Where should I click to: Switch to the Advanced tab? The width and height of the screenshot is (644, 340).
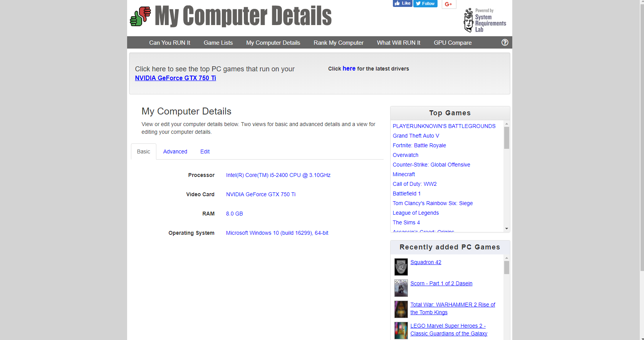click(x=175, y=151)
